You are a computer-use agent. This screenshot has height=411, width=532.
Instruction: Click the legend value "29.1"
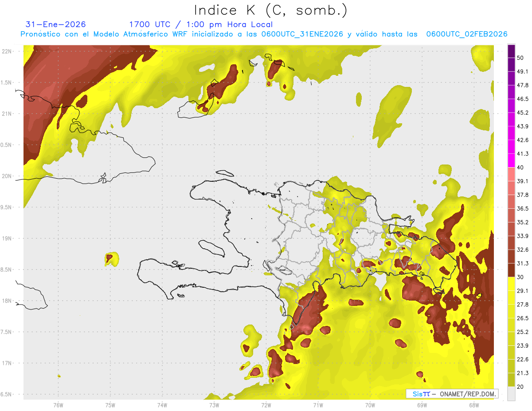pos(523,291)
